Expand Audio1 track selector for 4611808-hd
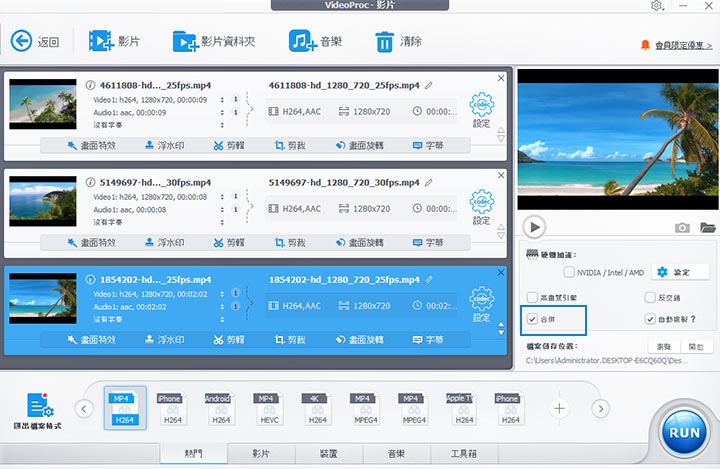 222,112
